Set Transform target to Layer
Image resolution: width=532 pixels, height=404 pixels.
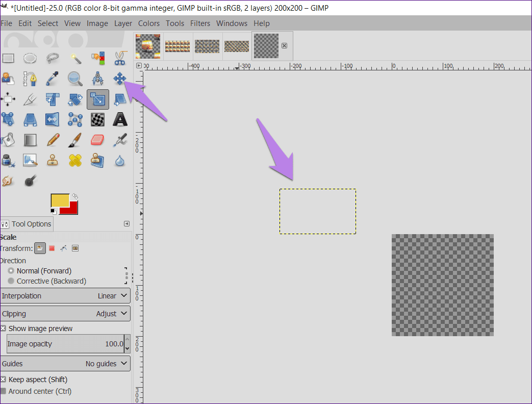(x=40, y=248)
